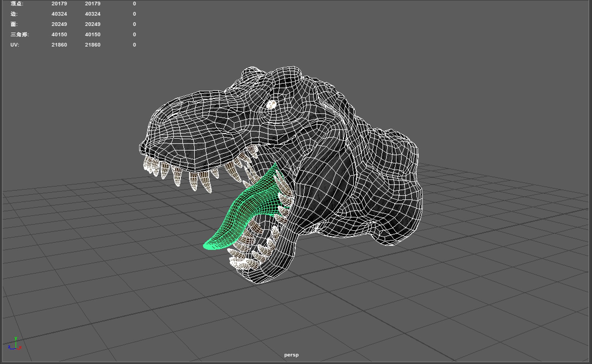Click the 三角形 triangle count label
Viewport: 592px width, 364px height.
pyautogui.click(x=20, y=34)
